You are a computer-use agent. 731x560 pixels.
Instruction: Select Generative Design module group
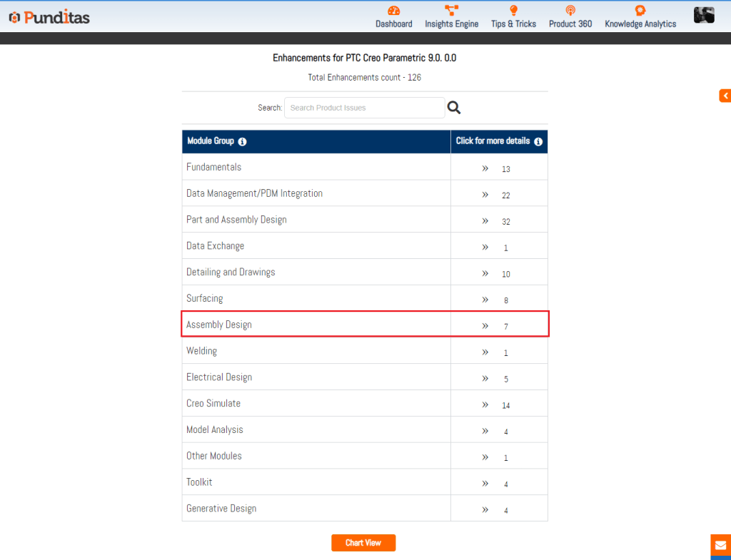[221, 509]
